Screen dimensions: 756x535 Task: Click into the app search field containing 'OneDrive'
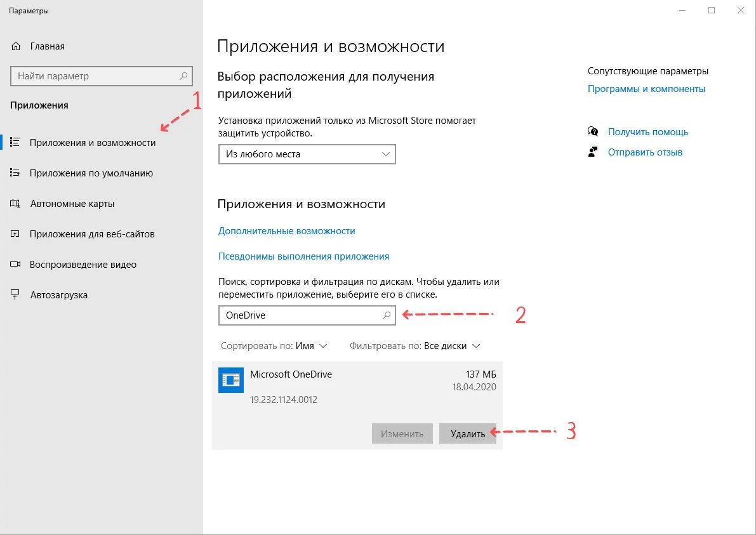(307, 315)
